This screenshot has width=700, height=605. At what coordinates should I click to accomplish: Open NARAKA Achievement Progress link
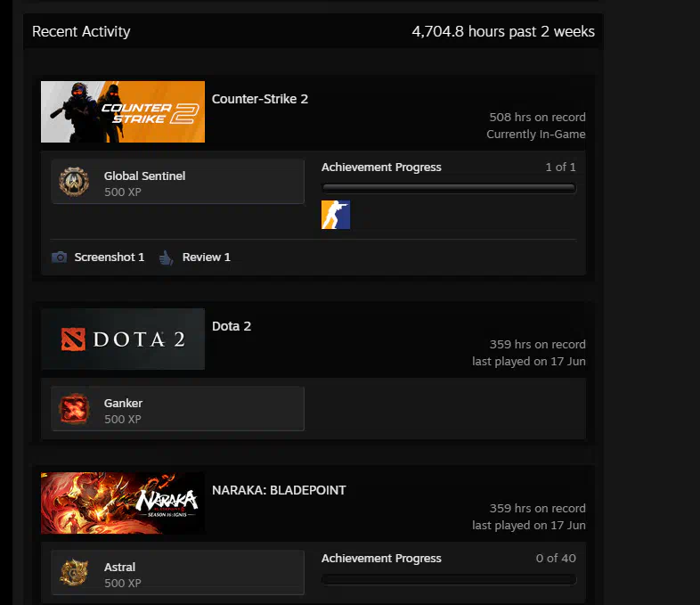point(381,558)
